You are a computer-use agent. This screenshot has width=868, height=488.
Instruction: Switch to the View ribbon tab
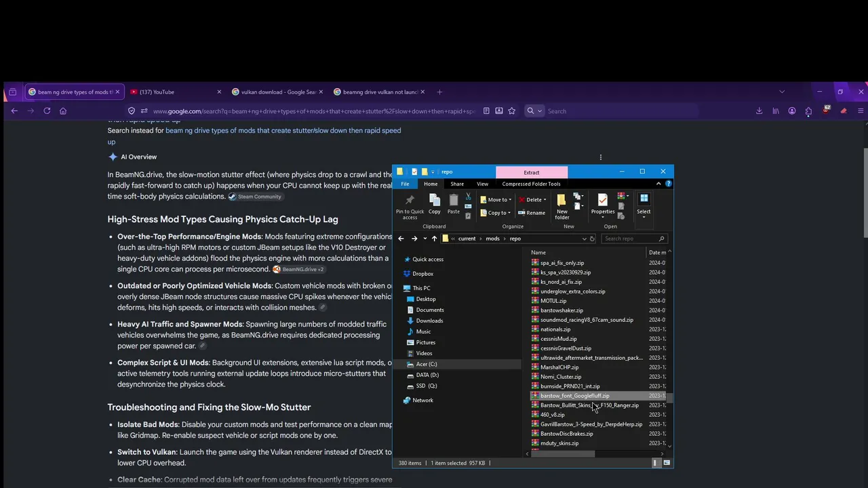(x=482, y=184)
